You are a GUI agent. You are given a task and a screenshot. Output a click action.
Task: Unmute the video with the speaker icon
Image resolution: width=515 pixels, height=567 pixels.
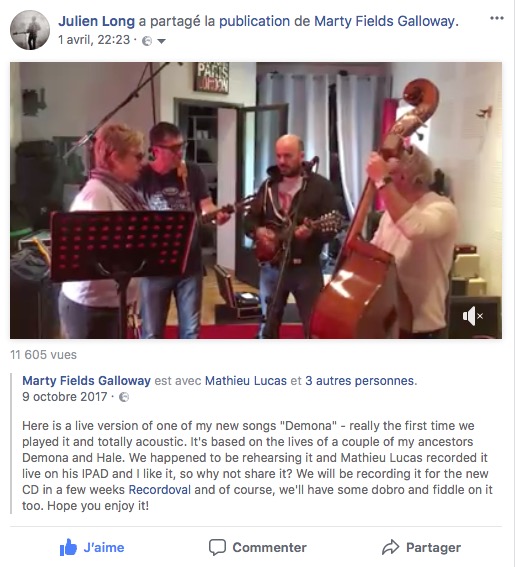[x=472, y=316]
